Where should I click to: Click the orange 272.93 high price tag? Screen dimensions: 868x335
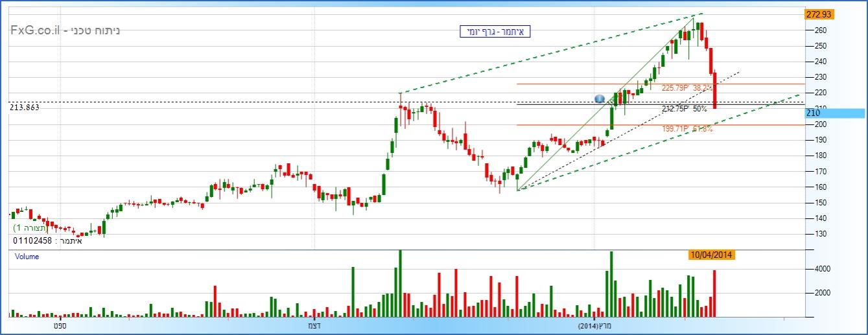point(818,14)
